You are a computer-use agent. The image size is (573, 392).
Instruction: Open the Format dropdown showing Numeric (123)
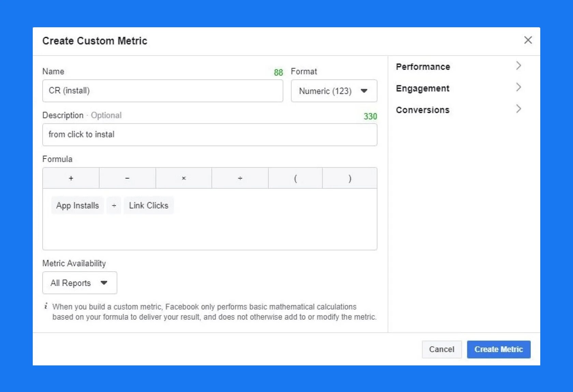[334, 91]
